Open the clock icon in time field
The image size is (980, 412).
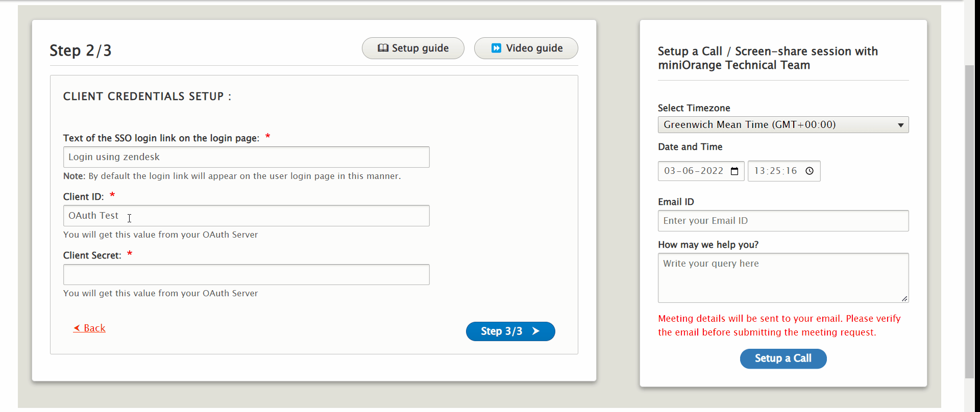[x=810, y=171]
